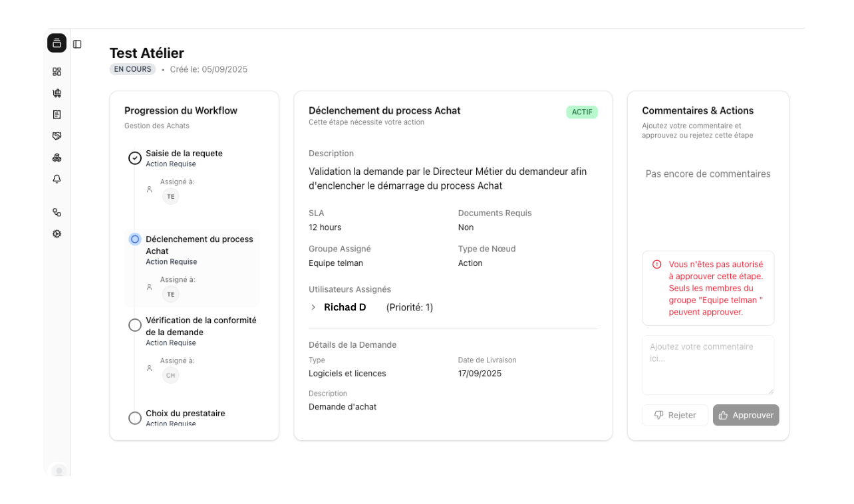Click the CH assignee avatar

pyautogui.click(x=171, y=375)
